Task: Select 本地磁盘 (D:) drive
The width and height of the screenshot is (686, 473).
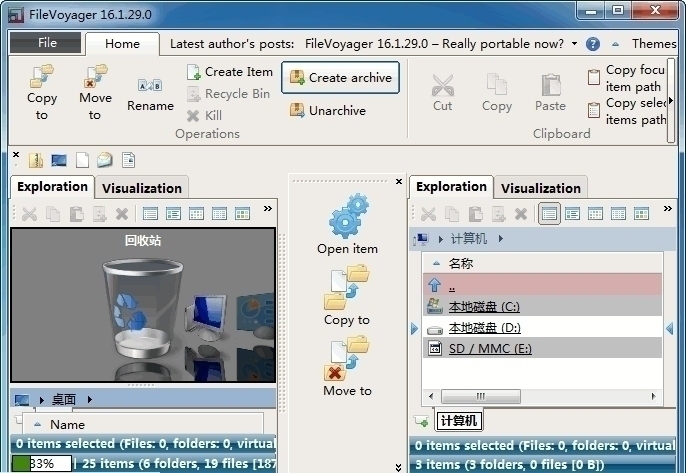Action: (542, 327)
